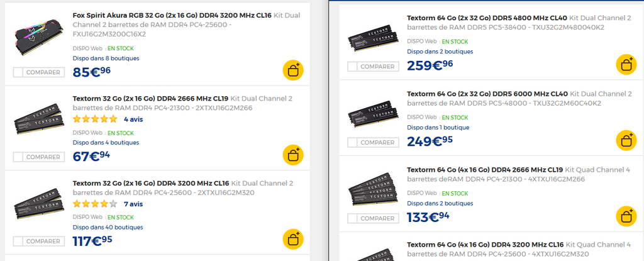Image resolution: width=644 pixels, height=261 pixels.
Task: Open Textorm 64 Go DDR5 4800 product thumbnail
Action: pyautogui.click(x=373, y=36)
